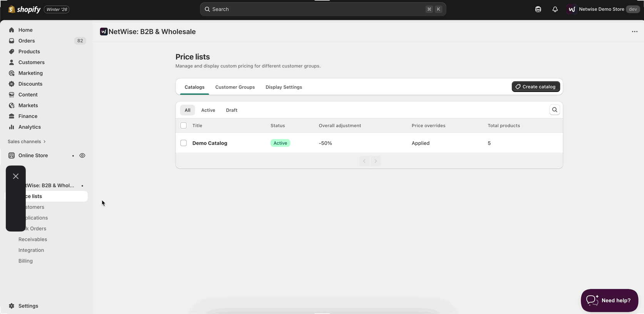
Task: Click the -50% adjustment value
Action: pyautogui.click(x=325, y=143)
